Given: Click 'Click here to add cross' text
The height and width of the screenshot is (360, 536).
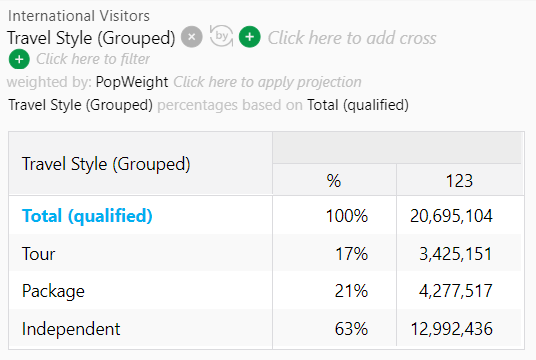Looking at the screenshot, I should coord(352,38).
